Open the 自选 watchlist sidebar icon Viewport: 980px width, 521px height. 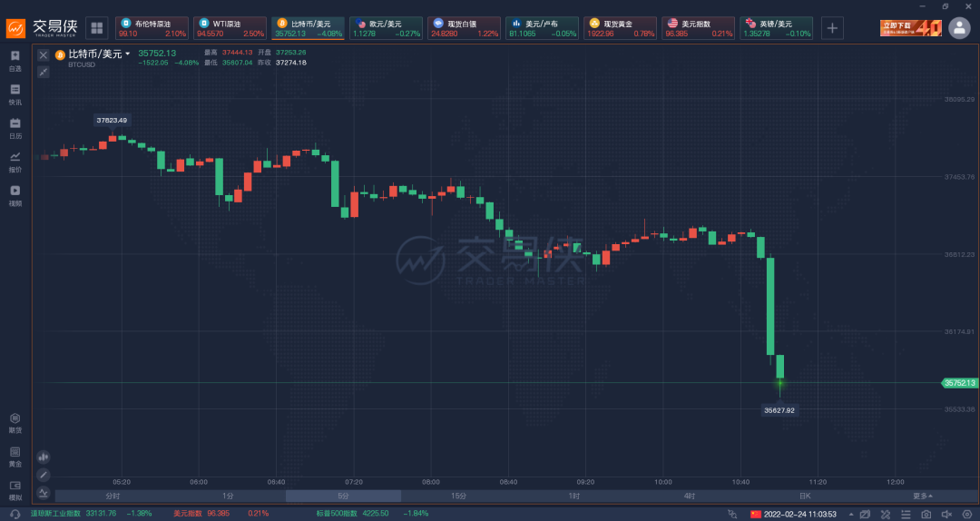tap(15, 62)
